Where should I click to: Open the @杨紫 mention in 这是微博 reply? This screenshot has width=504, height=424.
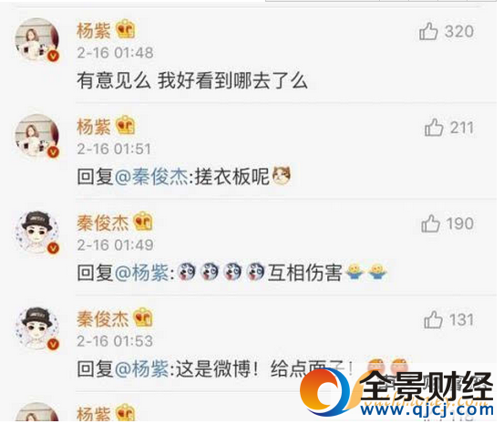pyautogui.click(x=142, y=368)
